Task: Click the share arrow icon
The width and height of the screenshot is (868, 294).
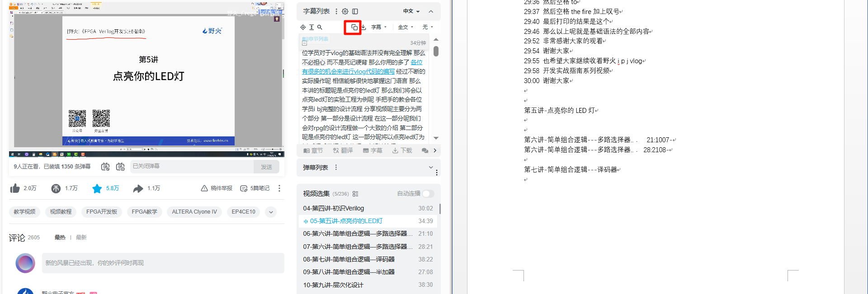Action: pos(138,188)
